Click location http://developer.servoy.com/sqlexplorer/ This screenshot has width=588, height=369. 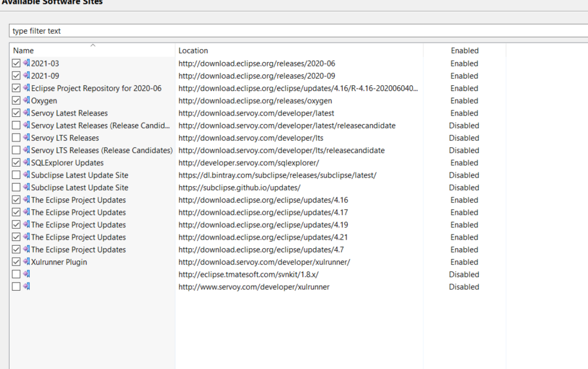click(x=249, y=162)
